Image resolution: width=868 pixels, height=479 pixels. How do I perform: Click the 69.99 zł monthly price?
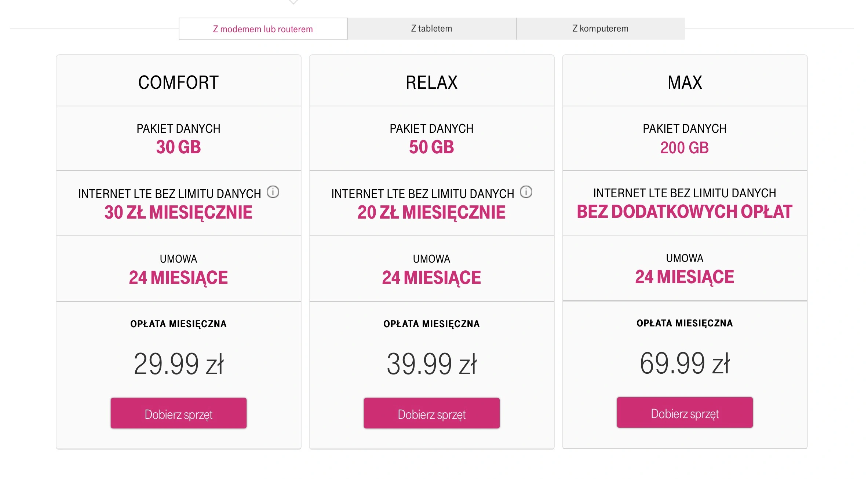(x=685, y=363)
